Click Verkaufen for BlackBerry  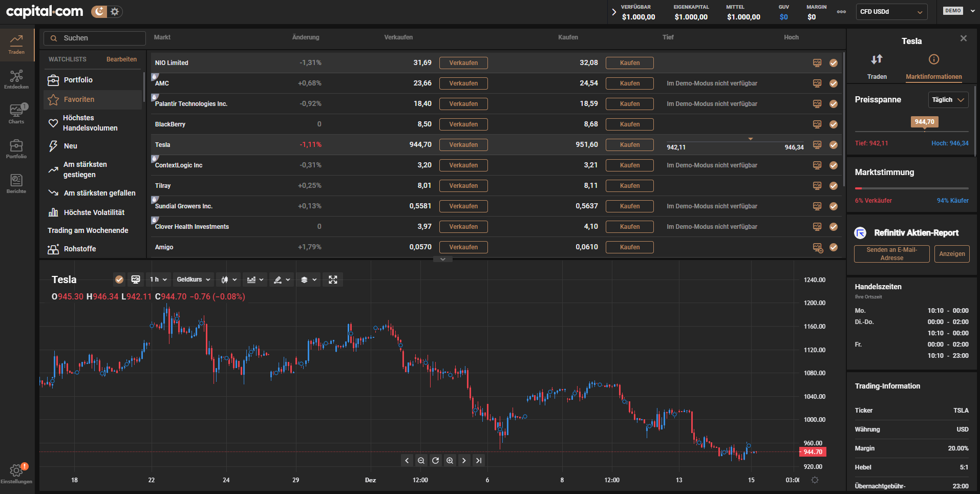coord(463,124)
